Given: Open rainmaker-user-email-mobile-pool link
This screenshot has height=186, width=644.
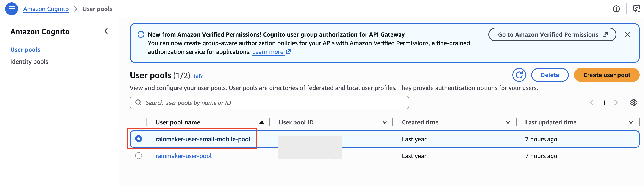Looking at the screenshot, I should 203,139.
